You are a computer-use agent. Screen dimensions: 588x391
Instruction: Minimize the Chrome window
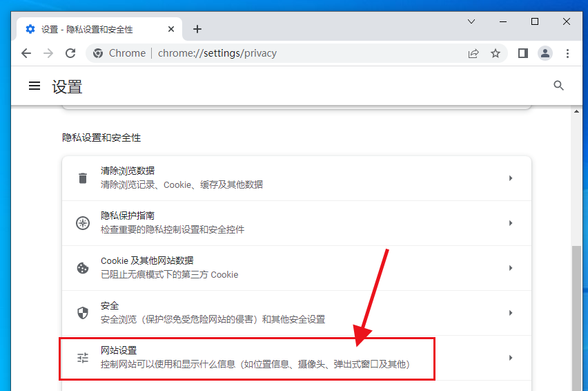[x=503, y=21]
